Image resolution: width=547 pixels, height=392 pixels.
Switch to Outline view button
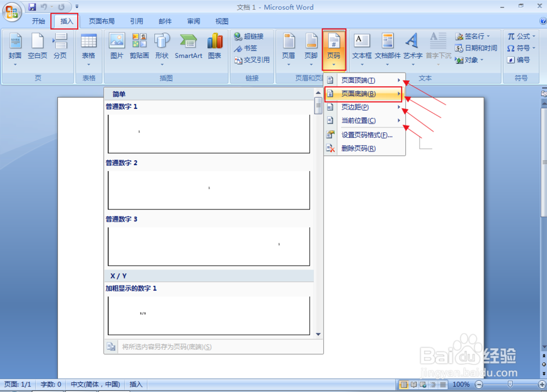(x=433, y=385)
